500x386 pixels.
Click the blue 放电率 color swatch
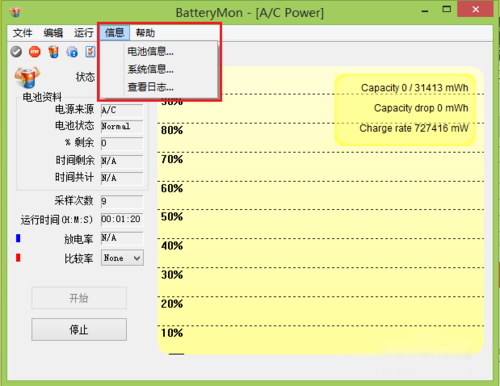(x=18, y=238)
